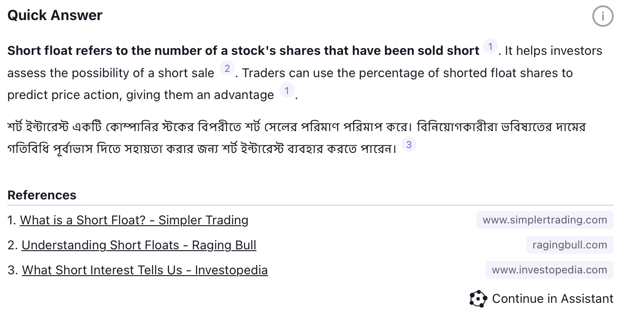
Task: Click the "References" section heading
Action: [42, 195]
